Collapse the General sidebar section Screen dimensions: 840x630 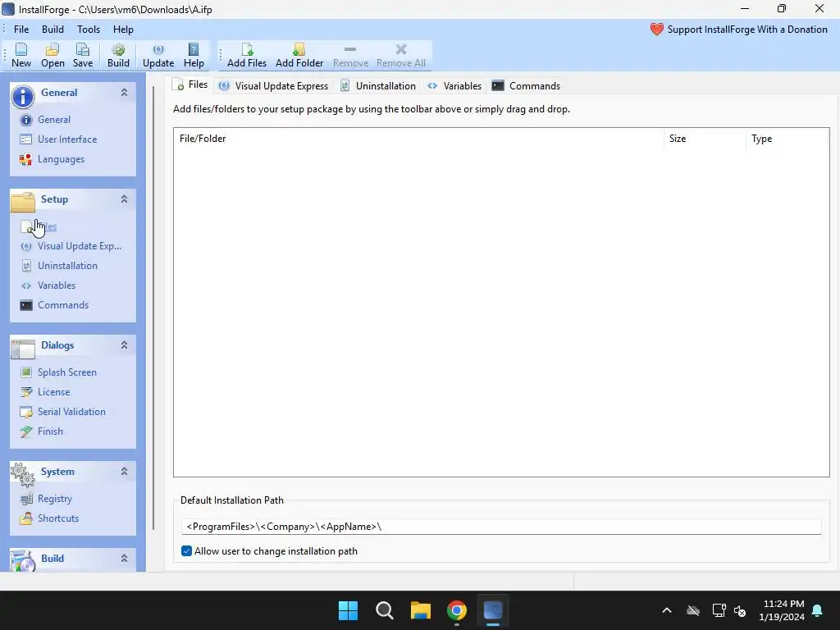click(x=125, y=93)
